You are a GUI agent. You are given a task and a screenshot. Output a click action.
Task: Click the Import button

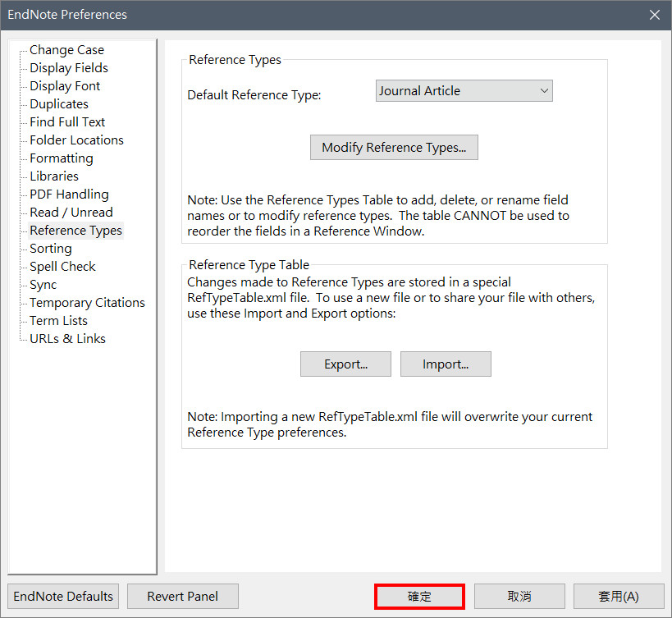(x=446, y=364)
